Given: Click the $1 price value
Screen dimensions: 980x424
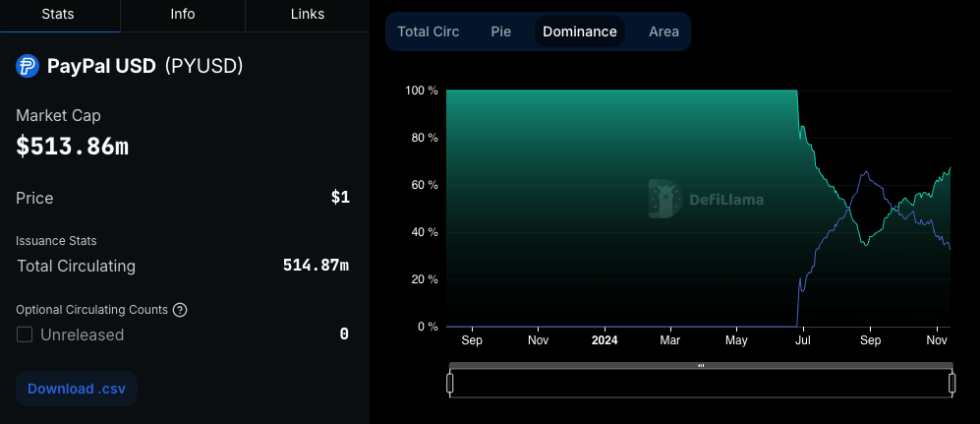Looking at the screenshot, I should click(x=340, y=198).
